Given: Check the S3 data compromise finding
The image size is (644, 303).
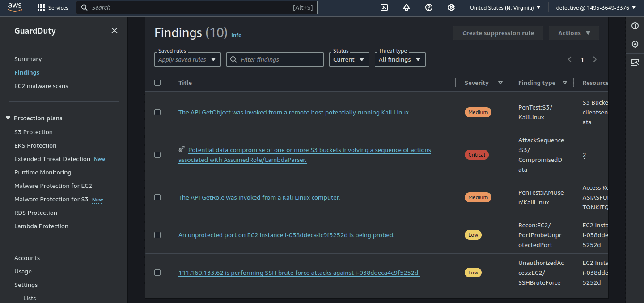Looking at the screenshot, I should coord(157,155).
